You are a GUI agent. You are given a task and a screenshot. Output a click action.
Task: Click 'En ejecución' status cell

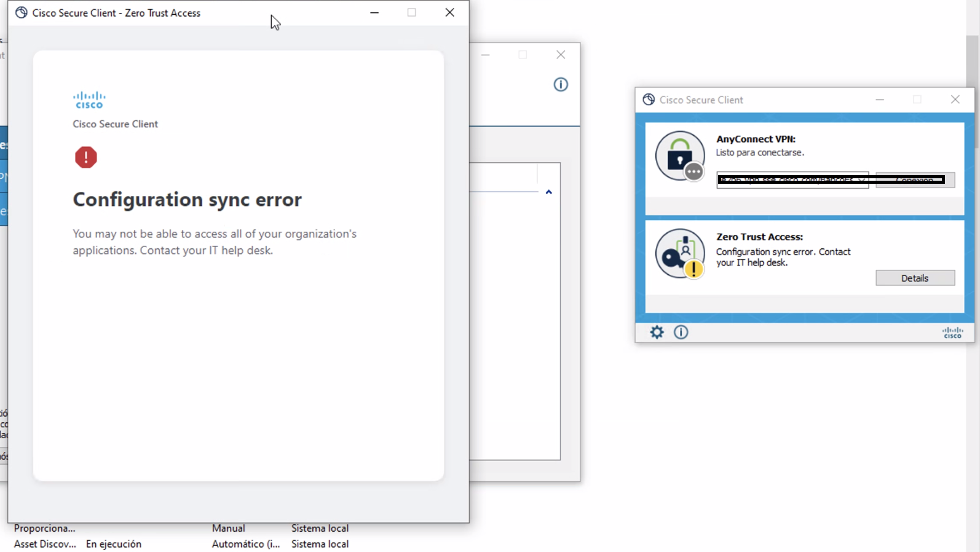(114, 544)
